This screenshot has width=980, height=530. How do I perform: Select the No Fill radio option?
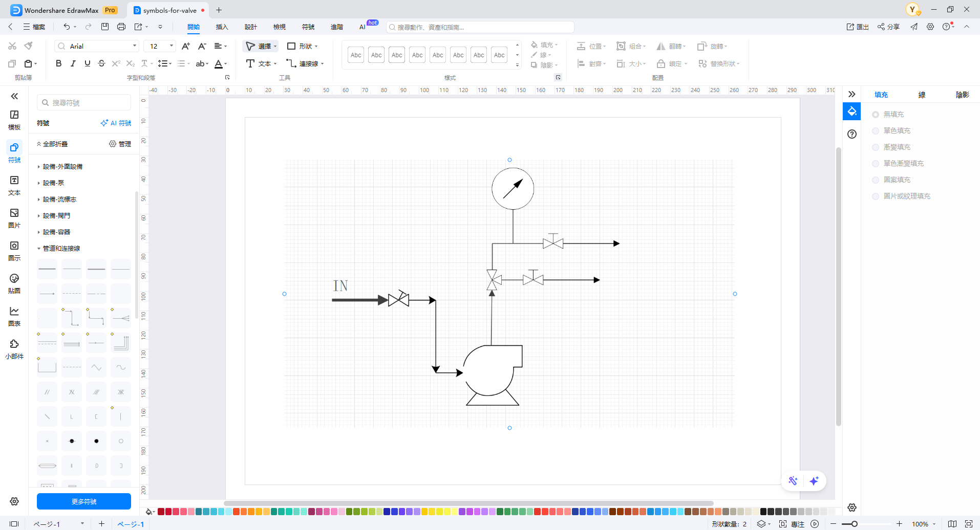[x=876, y=115]
